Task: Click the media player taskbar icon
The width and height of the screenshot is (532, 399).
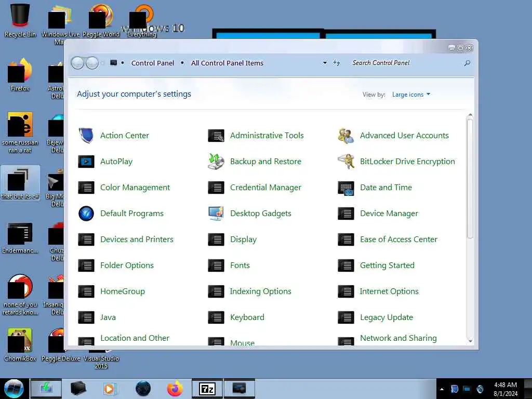Action: [x=109, y=389]
